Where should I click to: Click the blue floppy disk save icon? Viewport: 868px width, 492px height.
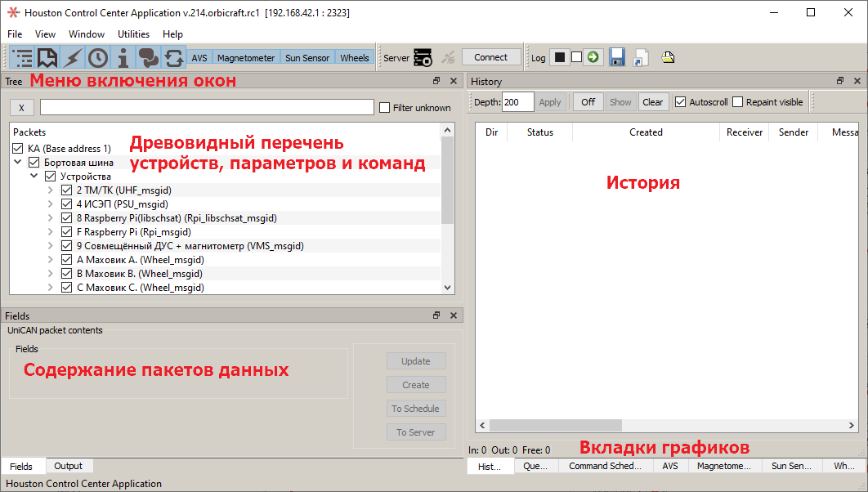(x=617, y=57)
